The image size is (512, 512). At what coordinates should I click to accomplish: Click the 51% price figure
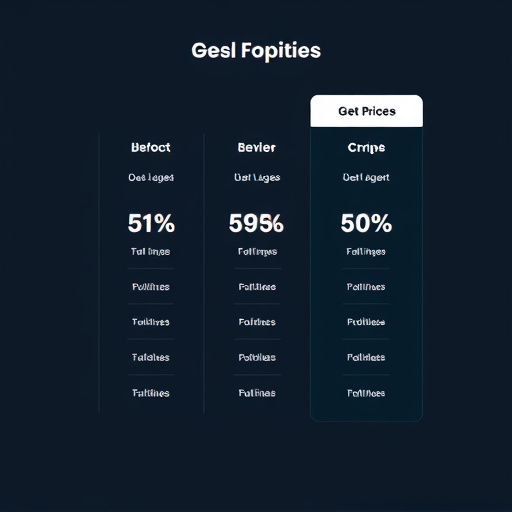151,223
